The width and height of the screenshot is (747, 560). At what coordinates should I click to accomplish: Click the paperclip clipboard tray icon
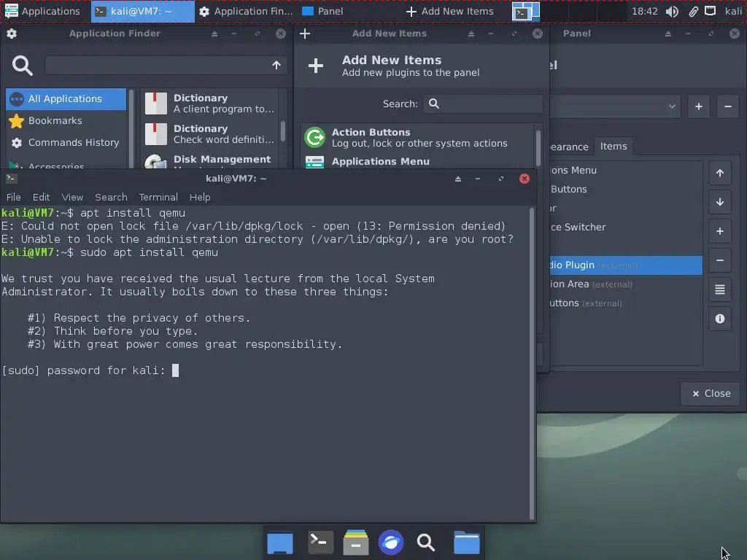click(693, 12)
